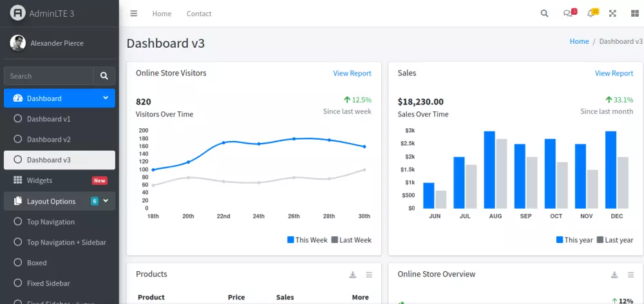
Task: Open the Home navbar item
Action: point(162,14)
